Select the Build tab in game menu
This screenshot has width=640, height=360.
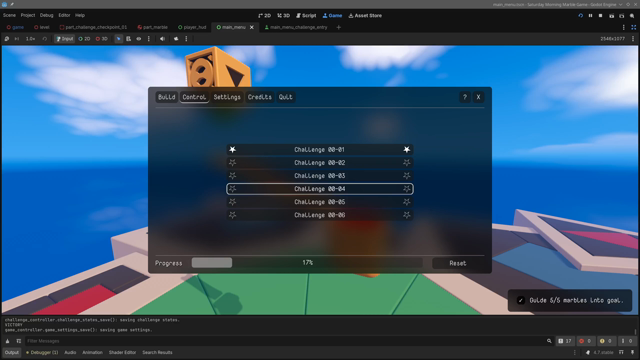[x=167, y=97]
